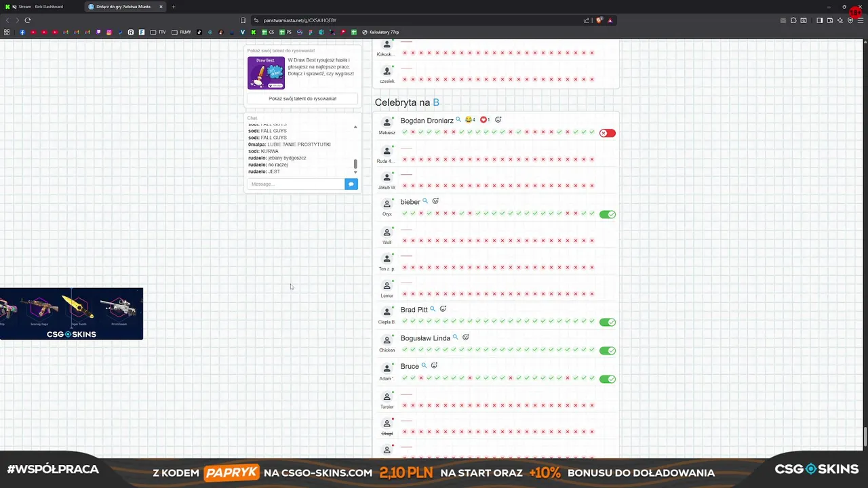Search Bruce answer with magnifier icon
868x488 pixels.
click(424, 366)
